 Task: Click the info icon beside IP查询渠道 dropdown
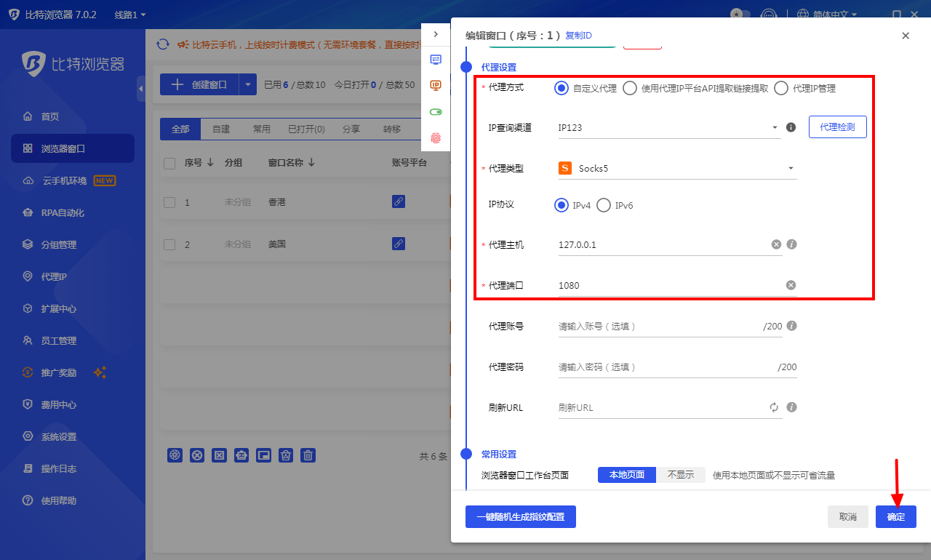coord(791,127)
